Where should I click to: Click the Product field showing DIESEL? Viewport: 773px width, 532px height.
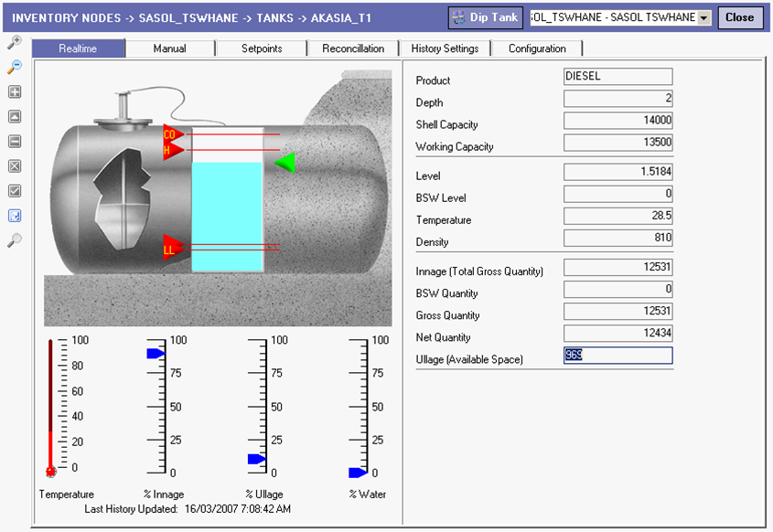point(618,77)
